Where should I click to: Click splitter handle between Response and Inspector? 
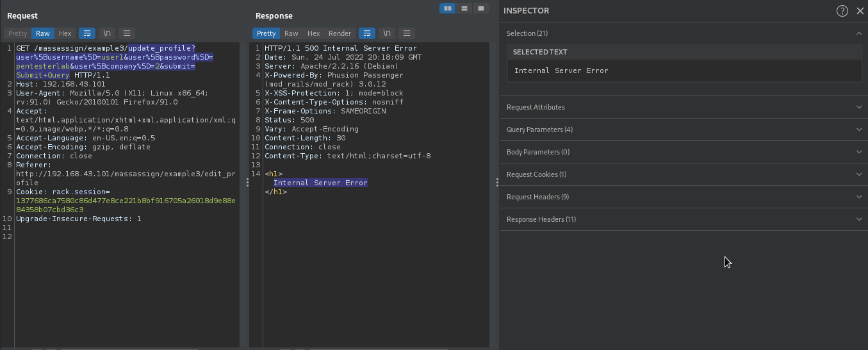[x=497, y=183]
